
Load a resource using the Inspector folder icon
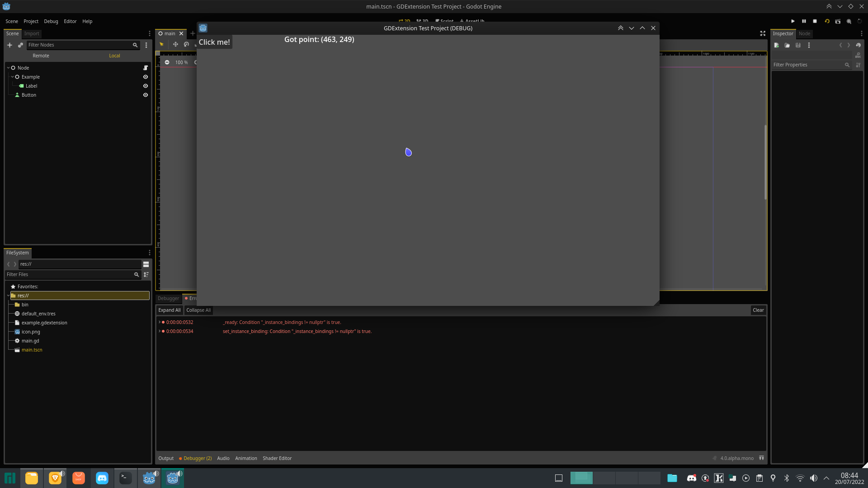point(787,45)
